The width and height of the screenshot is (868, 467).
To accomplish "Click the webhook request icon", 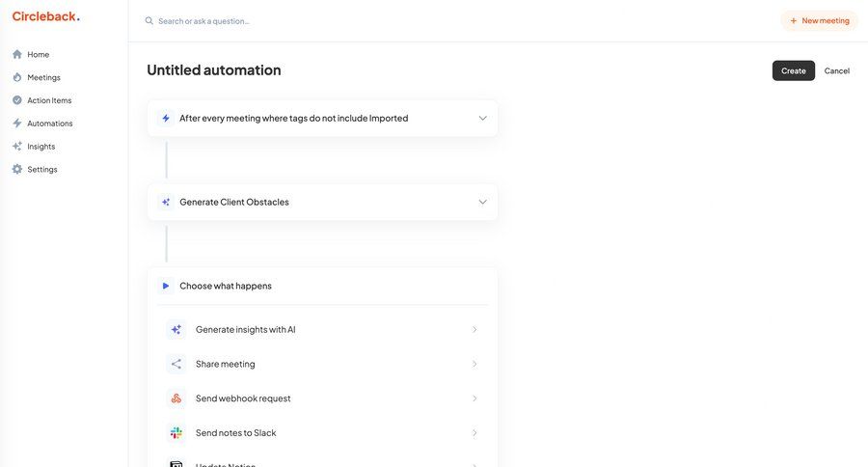I will [x=176, y=398].
